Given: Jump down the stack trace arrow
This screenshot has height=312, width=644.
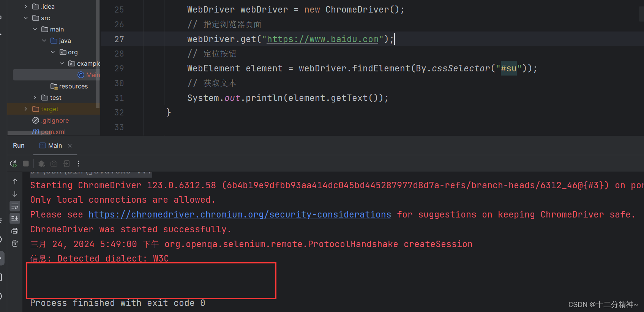Looking at the screenshot, I should 15,194.
